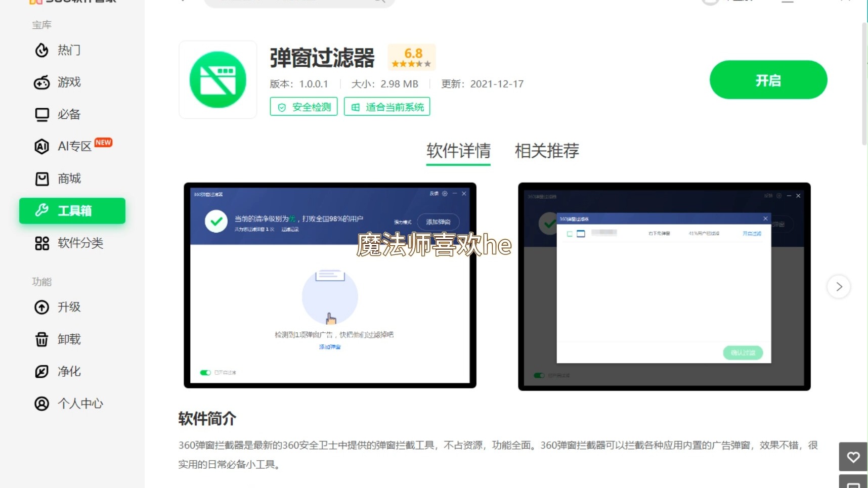Click the 版本: 1.0.0.1 text
This screenshot has width=868, height=488.
[x=299, y=84]
